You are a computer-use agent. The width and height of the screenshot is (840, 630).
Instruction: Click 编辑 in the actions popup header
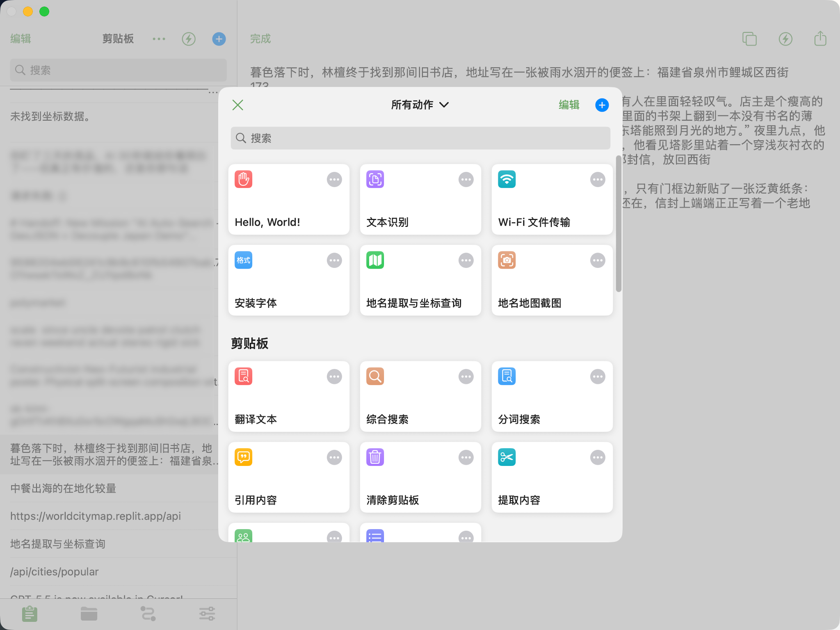pyautogui.click(x=569, y=105)
